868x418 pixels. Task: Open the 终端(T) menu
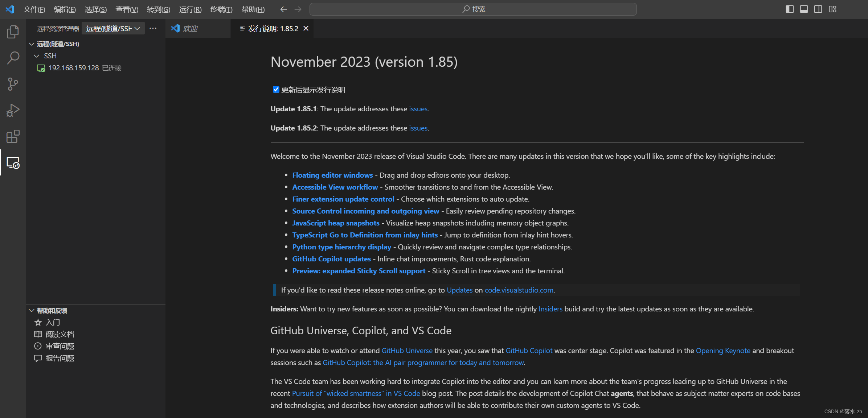221,9
